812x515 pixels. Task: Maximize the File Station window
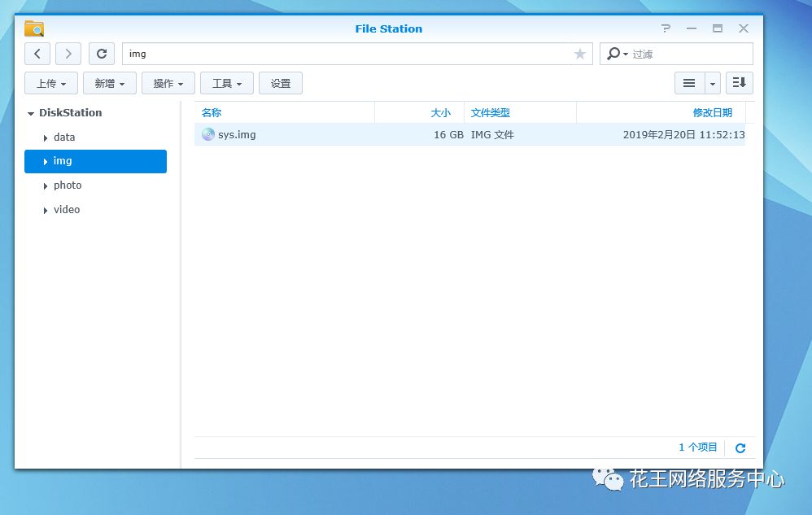point(718,28)
